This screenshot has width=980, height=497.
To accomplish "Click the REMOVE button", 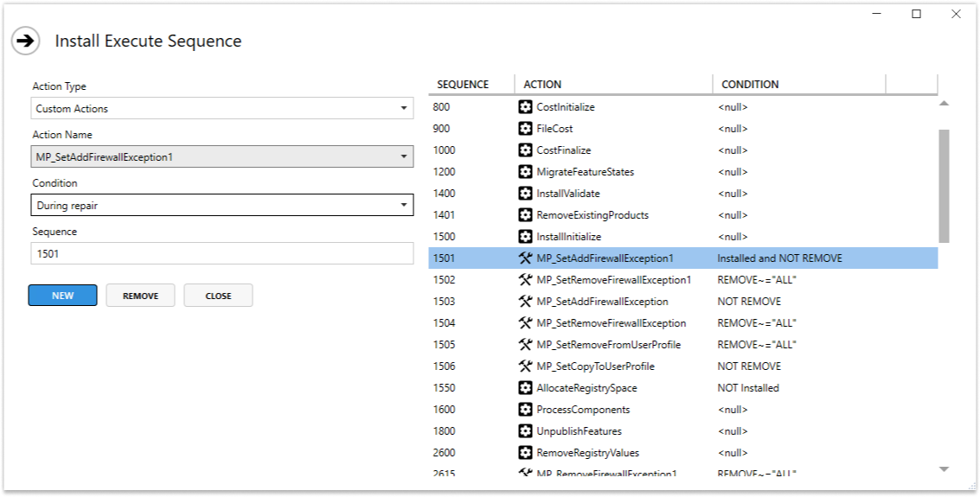I will tap(141, 296).
